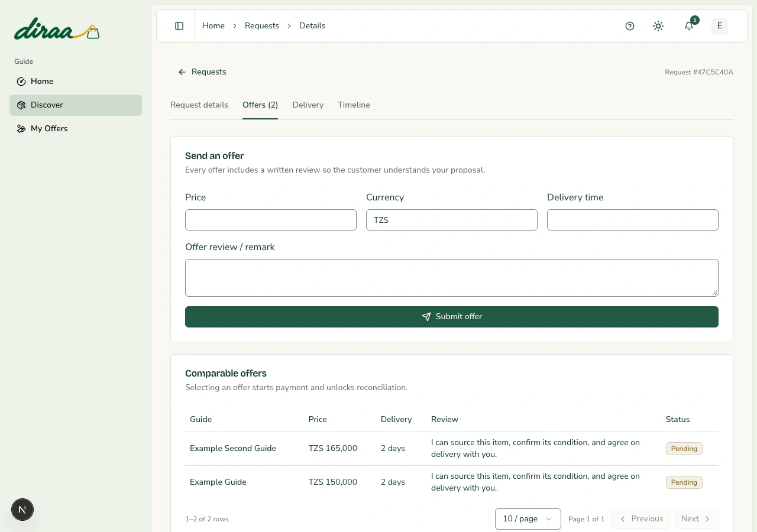Open the Delivery tab
This screenshot has height=532, width=757.
[x=308, y=105]
